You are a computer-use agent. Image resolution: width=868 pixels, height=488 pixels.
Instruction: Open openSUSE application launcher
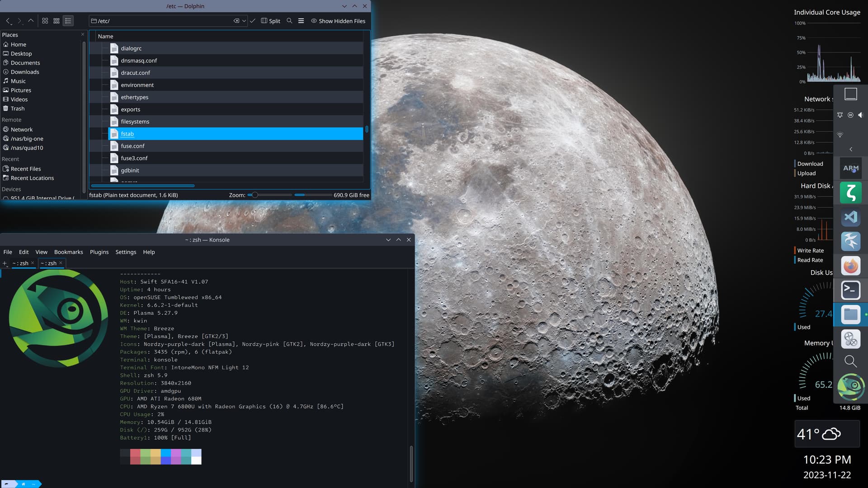click(850, 387)
